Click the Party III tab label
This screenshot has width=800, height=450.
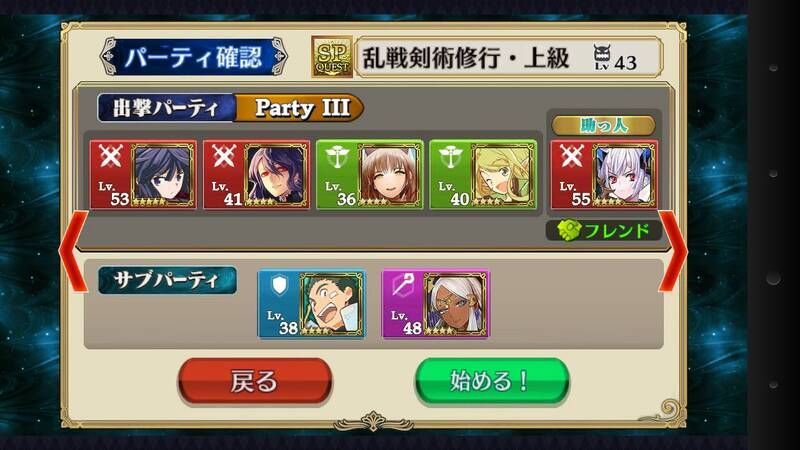[301, 108]
